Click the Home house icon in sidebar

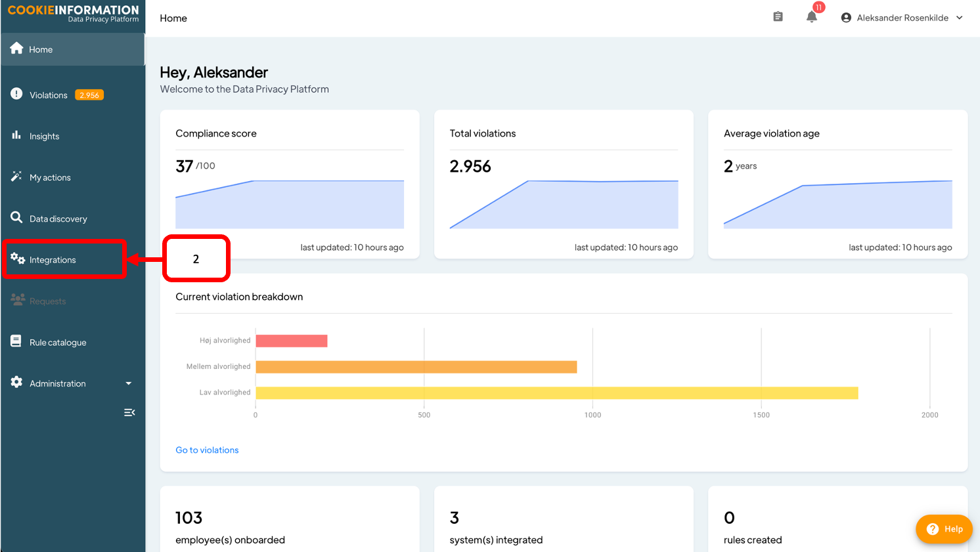17,49
